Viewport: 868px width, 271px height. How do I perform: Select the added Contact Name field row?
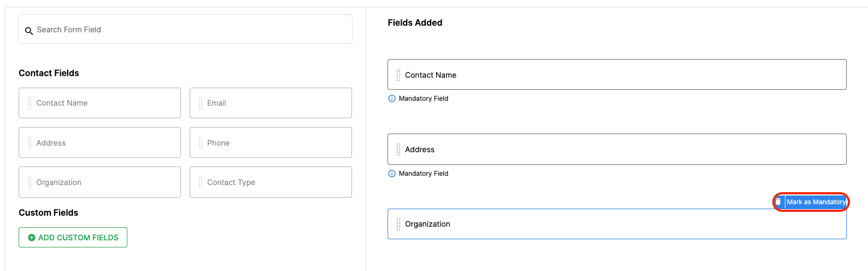point(617,74)
